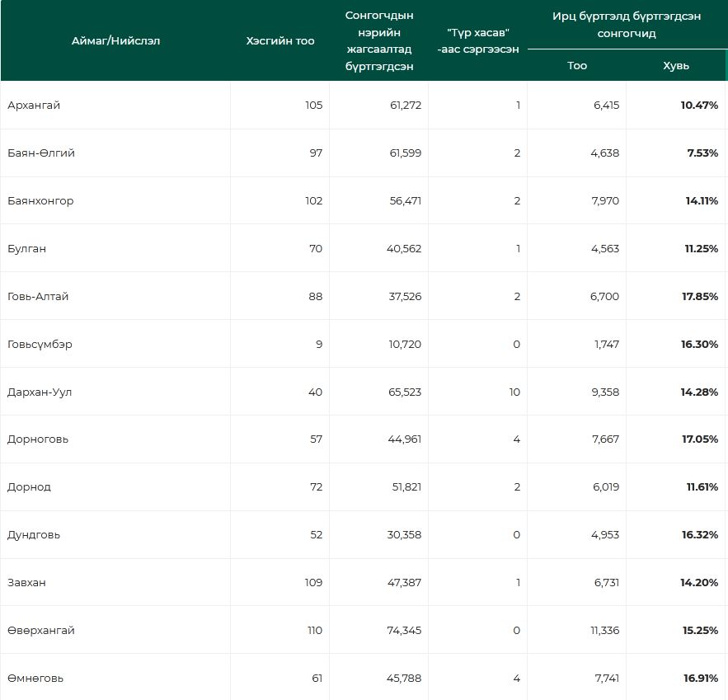The height and width of the screenshot is (700, 728).
Task: Click the Баянхонгор row label
Action: (40, 201)
